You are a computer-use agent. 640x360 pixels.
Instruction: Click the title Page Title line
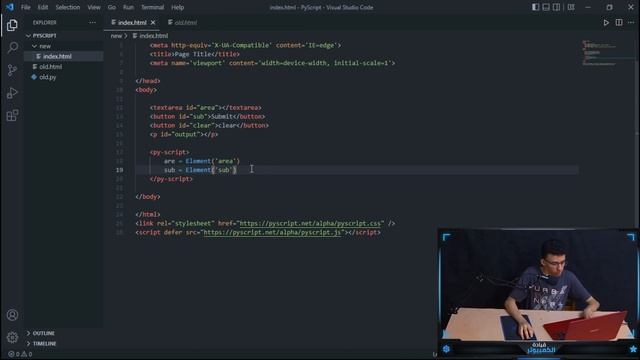195,54
